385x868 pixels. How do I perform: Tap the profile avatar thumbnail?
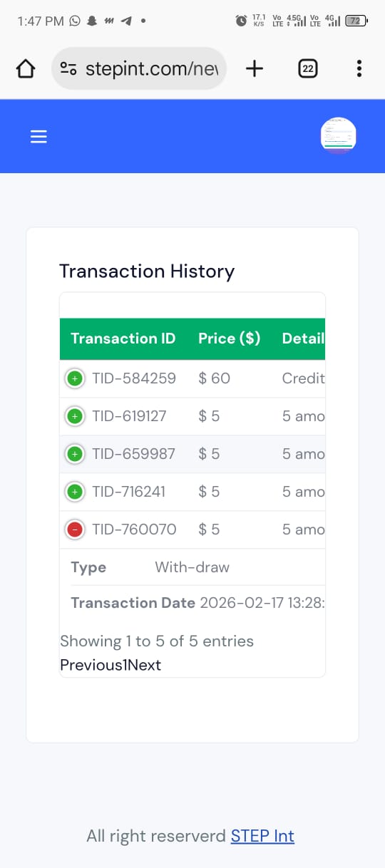[x=339, y=135]
